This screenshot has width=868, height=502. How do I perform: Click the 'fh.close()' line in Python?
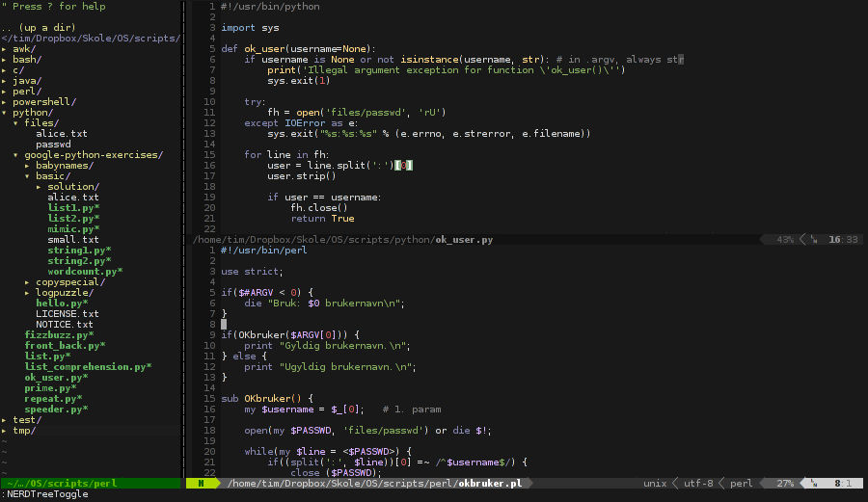click(319, 208)
